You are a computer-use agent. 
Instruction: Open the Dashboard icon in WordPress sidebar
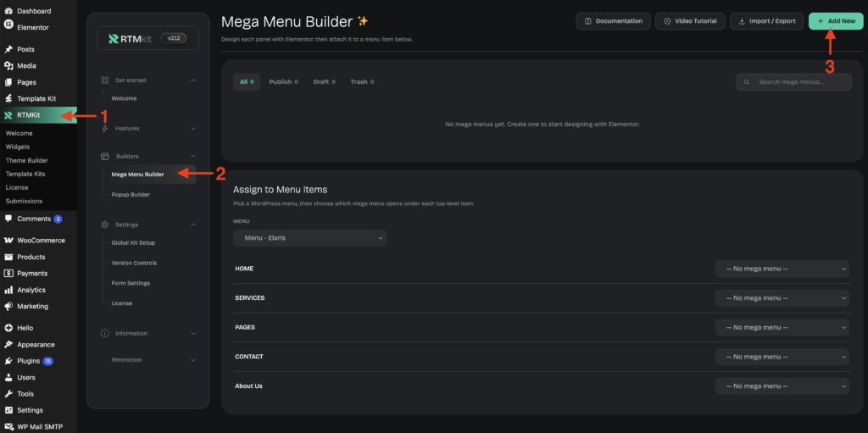[x=8, y=10]
